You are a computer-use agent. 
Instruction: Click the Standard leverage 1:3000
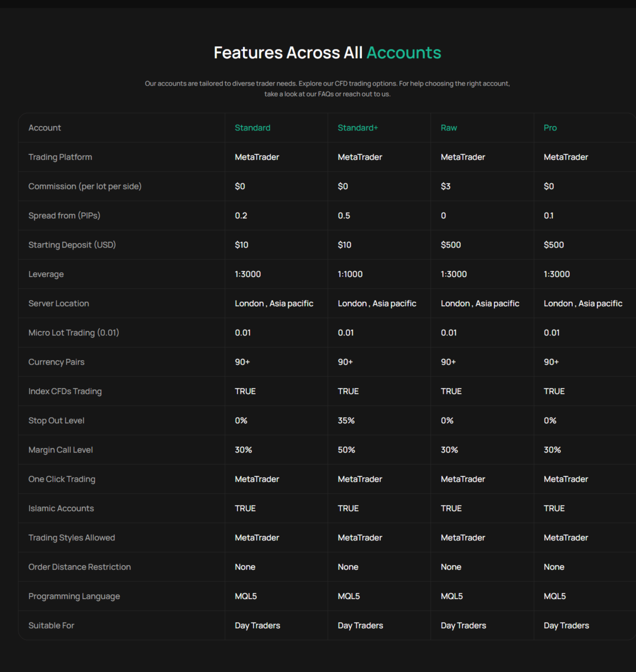tap(247, 274)
